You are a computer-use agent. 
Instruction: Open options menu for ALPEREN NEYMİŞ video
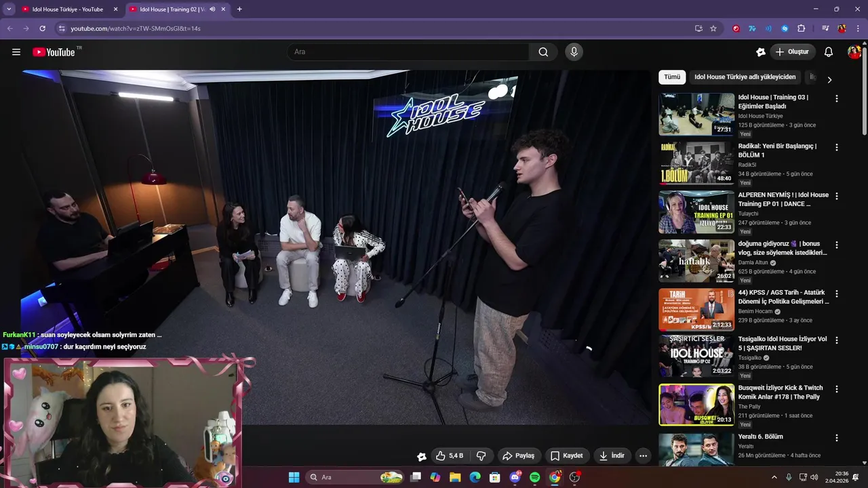[836, 196]
